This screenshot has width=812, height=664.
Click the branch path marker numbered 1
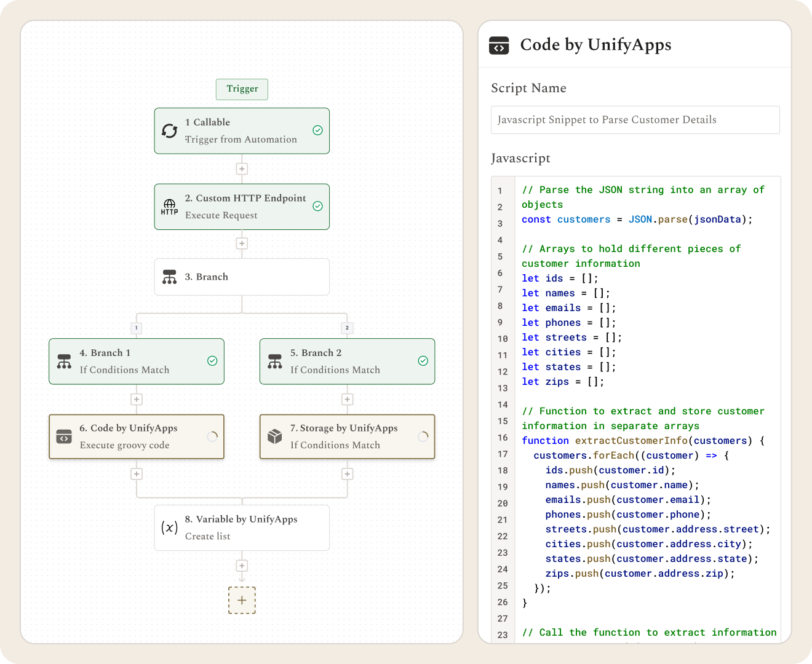click(x=137, y=328)
